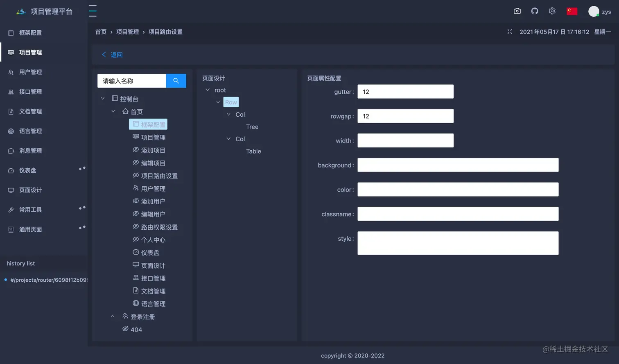The height and width of the screenshot is (364, 619).
Task: Collapse the Row node arrow
Action: [x=218, y=102]
